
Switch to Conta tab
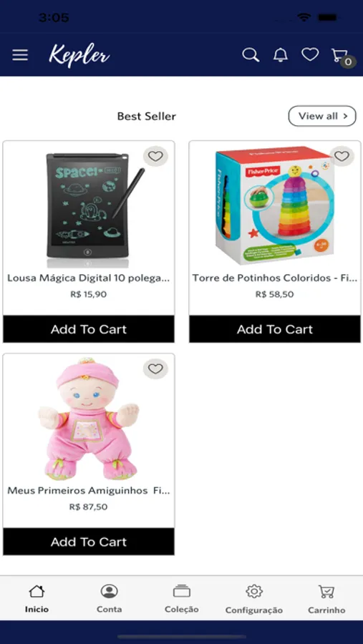point(109,599)
